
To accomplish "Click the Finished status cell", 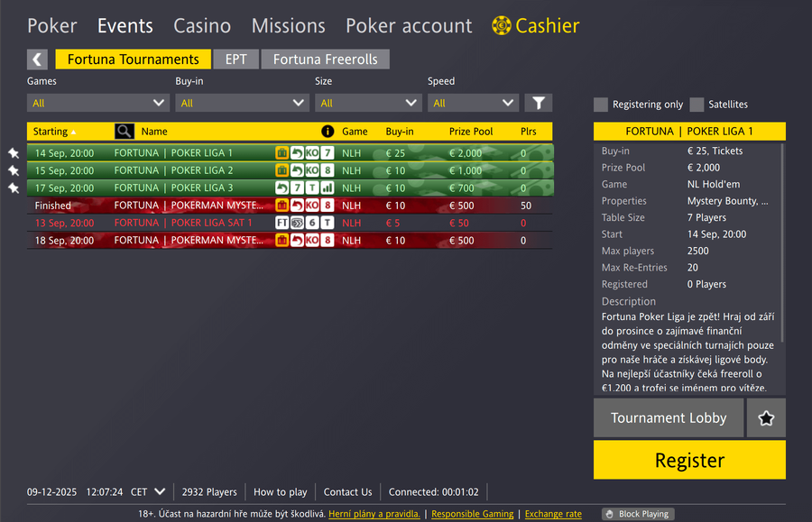I will [x=53, y=206].
